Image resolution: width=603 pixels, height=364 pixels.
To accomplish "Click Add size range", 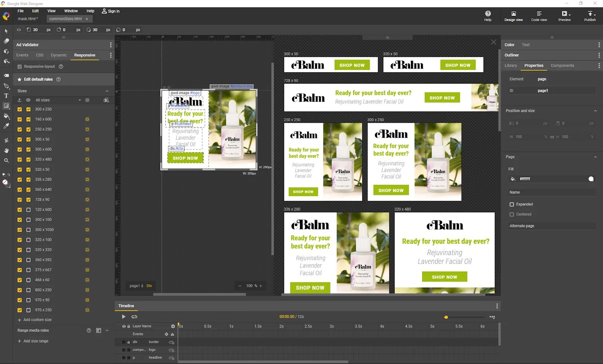I will tap(33, 341).
